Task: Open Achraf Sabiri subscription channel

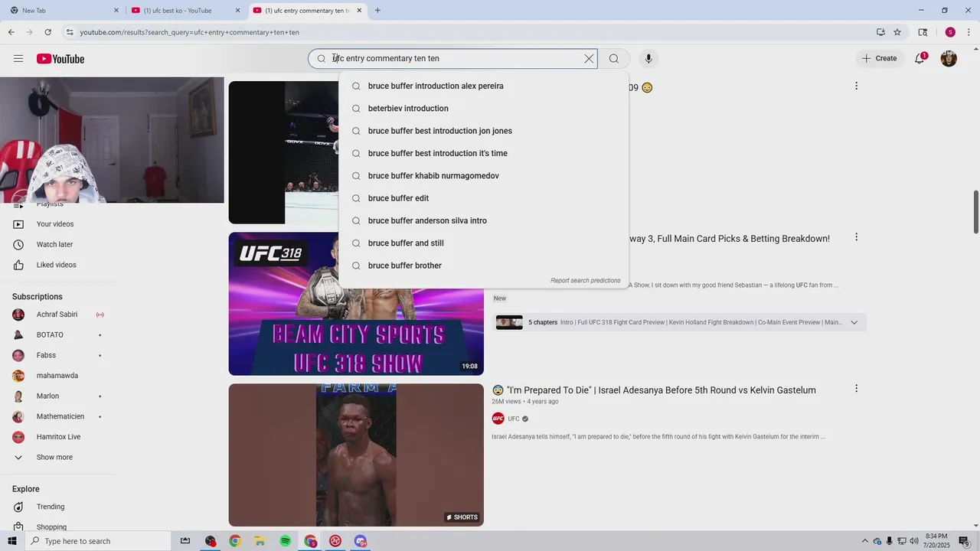Action: [x=58, y=315]
